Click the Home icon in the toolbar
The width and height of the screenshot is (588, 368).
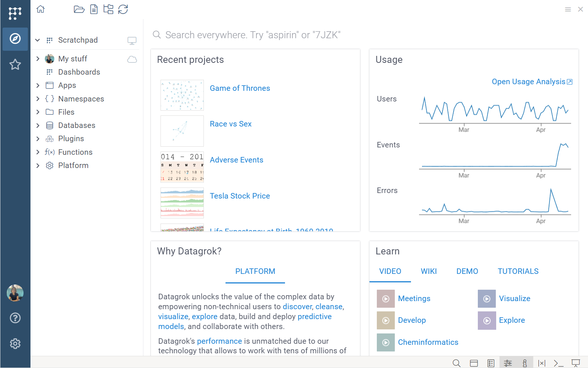pyautogui.click(x=40, y=9)
